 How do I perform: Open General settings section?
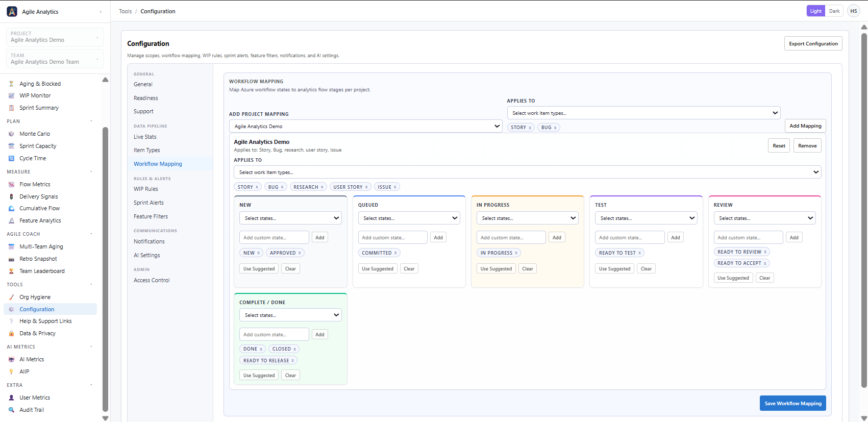pyautogui.click(x=143, y=84)
